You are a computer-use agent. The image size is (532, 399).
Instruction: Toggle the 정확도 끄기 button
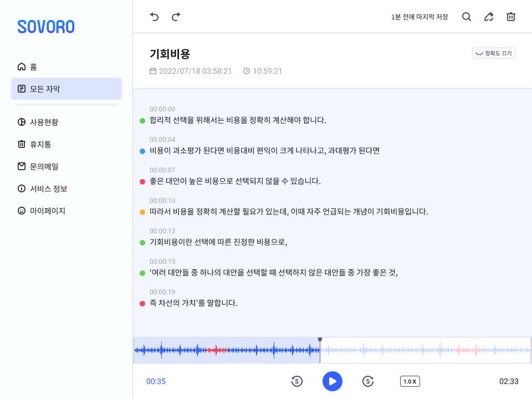coord(494,53)
